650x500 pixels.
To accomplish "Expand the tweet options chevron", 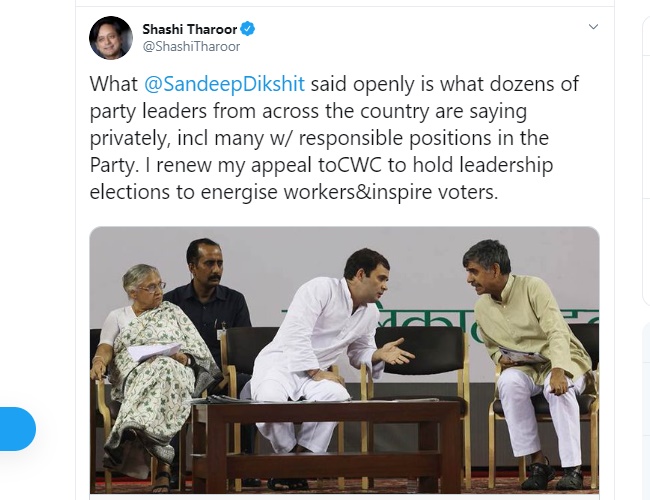I will click(593, 27).
